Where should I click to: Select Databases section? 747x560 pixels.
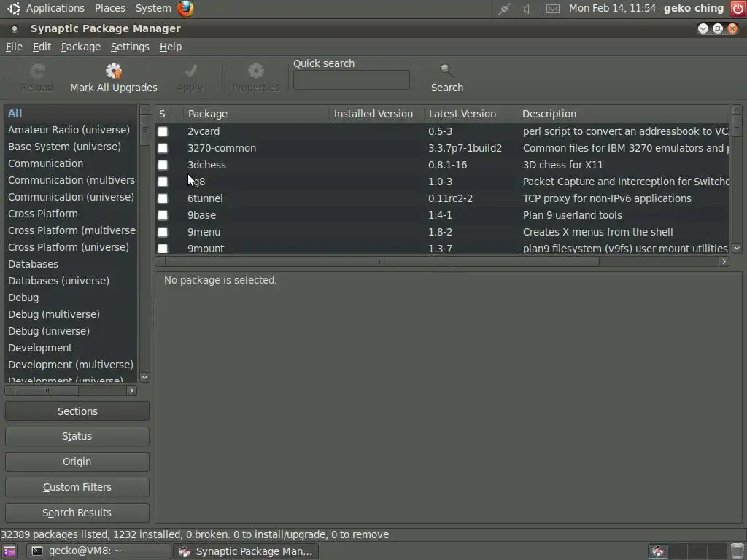pyautogui.click(x=71, y=264)
